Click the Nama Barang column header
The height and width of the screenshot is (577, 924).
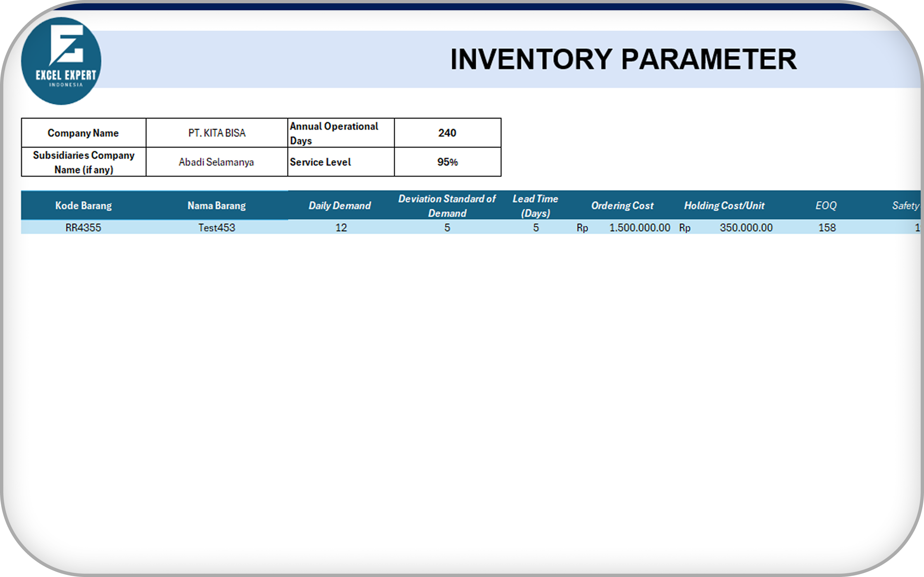click(x=217, y=205)
